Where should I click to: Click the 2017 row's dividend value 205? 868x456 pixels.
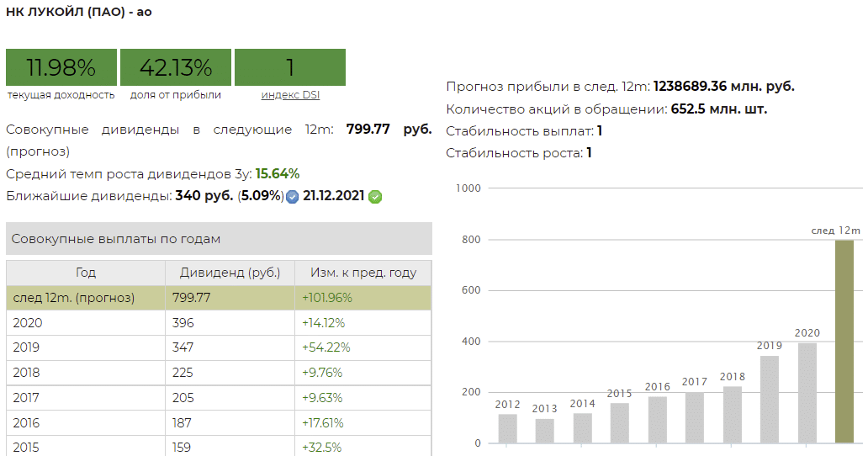tap(183, 397)
